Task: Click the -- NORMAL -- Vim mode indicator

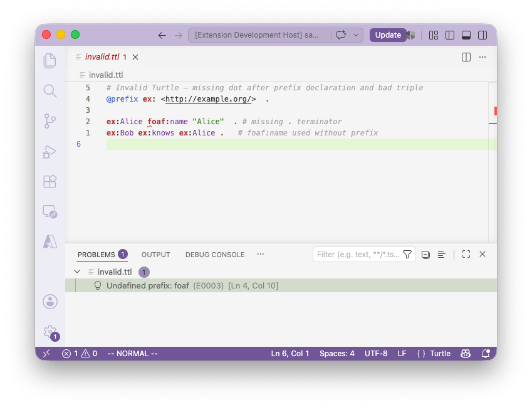Action: (x=132, y=353)
